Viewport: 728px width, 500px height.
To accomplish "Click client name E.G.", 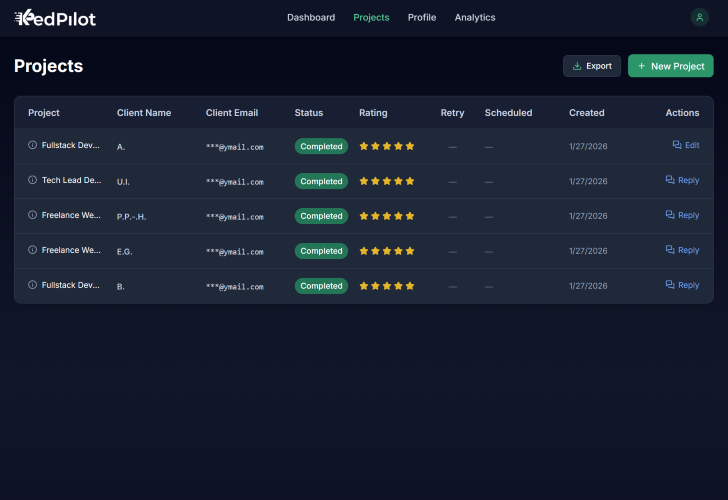I will [x=124, y=252].
